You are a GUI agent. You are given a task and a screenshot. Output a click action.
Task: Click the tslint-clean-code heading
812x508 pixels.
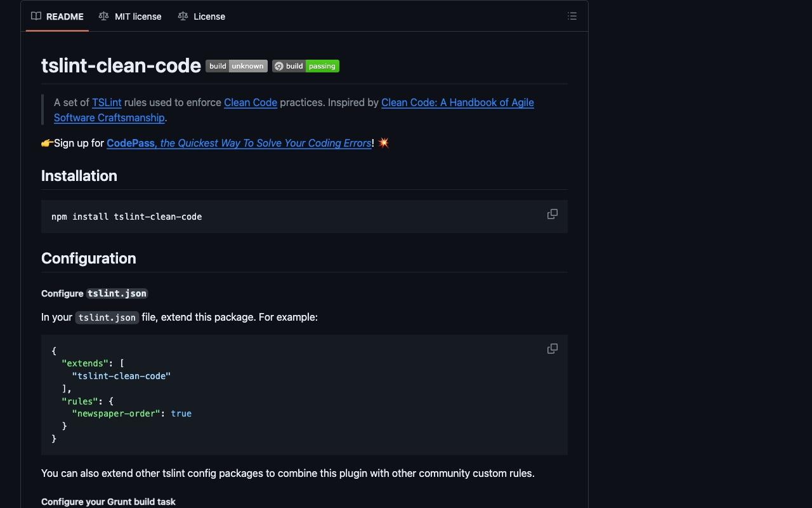click(121, 65)
